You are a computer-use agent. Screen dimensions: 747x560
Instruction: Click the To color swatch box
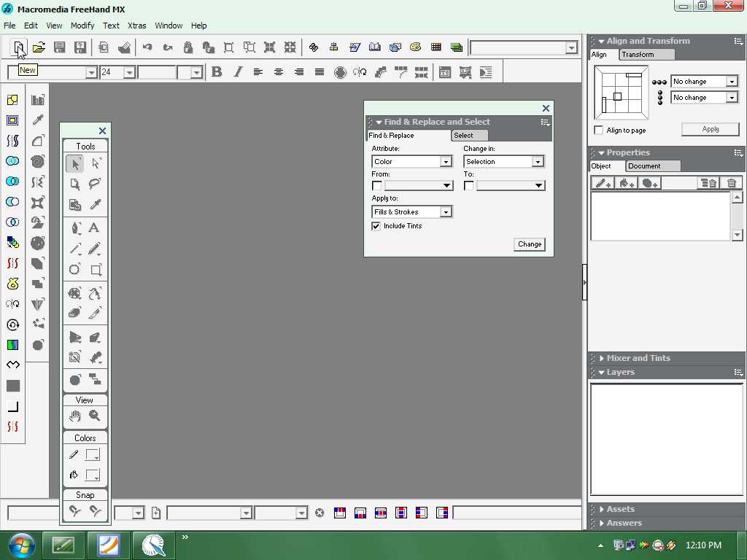point(469,185)
